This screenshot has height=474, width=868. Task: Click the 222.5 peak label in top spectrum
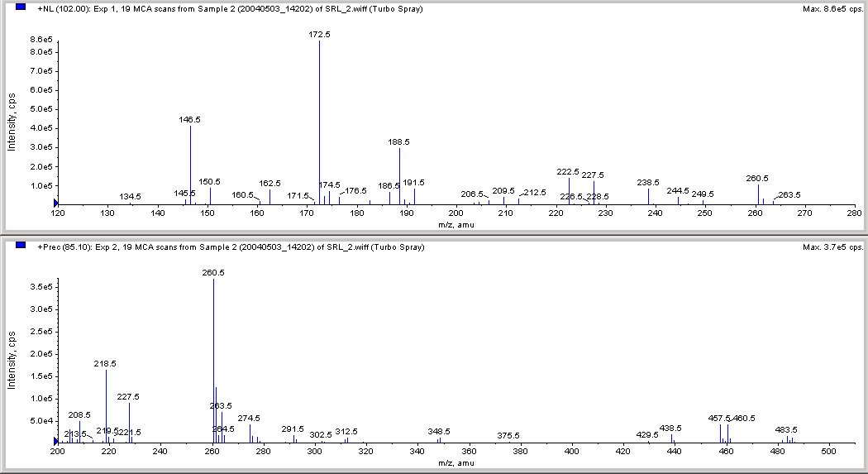point(568,172)
